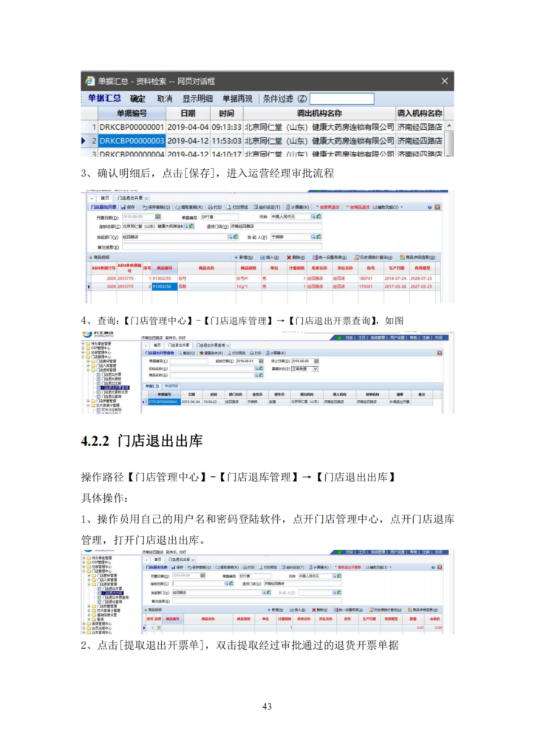The image size is (535, 756).
Task: Click 取消 in the 单据汇总 dialog toolbar
Action: click(x=165, y=98)
